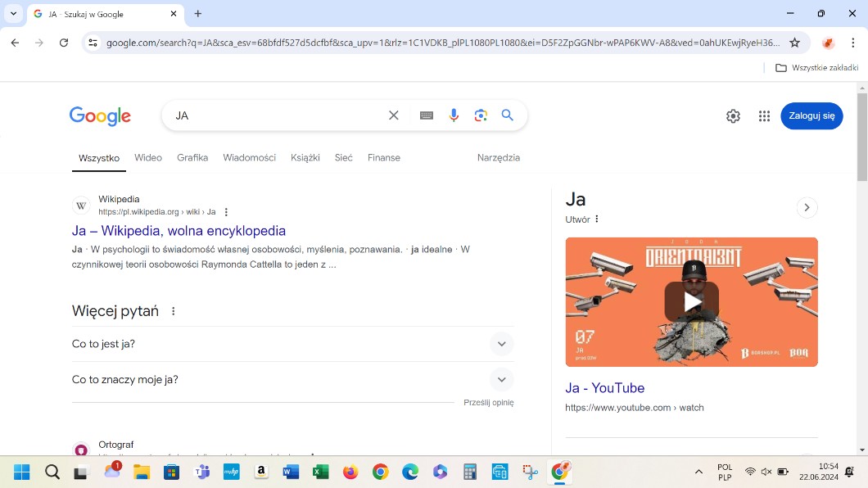Expand the question "Co to znaczy moje ja?"

tap(501, 380)
